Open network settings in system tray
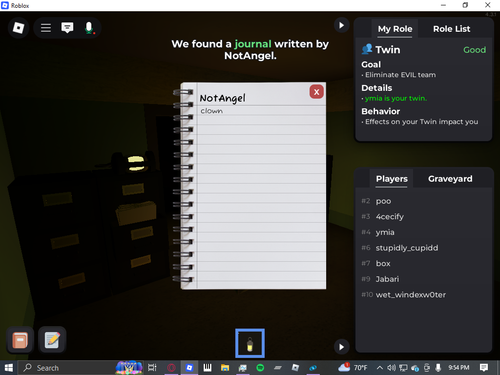The height and width of the screenshot is (375, 500). (x=403, y=368)
